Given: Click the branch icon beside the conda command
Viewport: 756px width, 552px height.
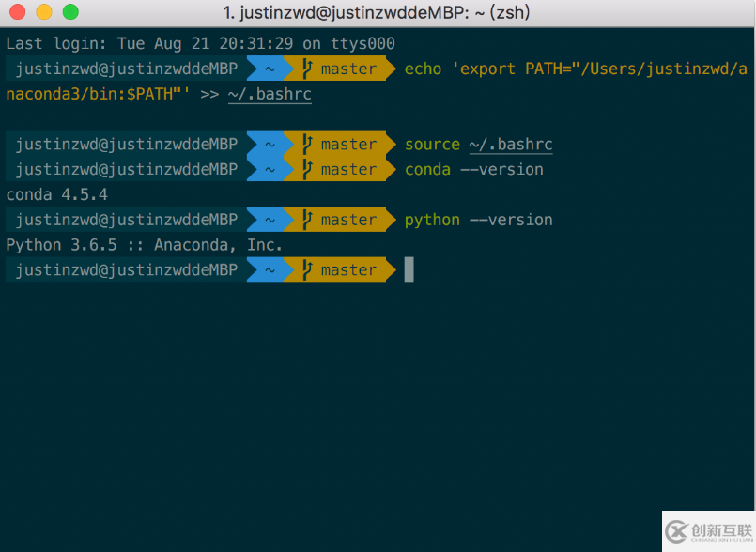Looking at the screenshot, I should [x=307, y=170].
